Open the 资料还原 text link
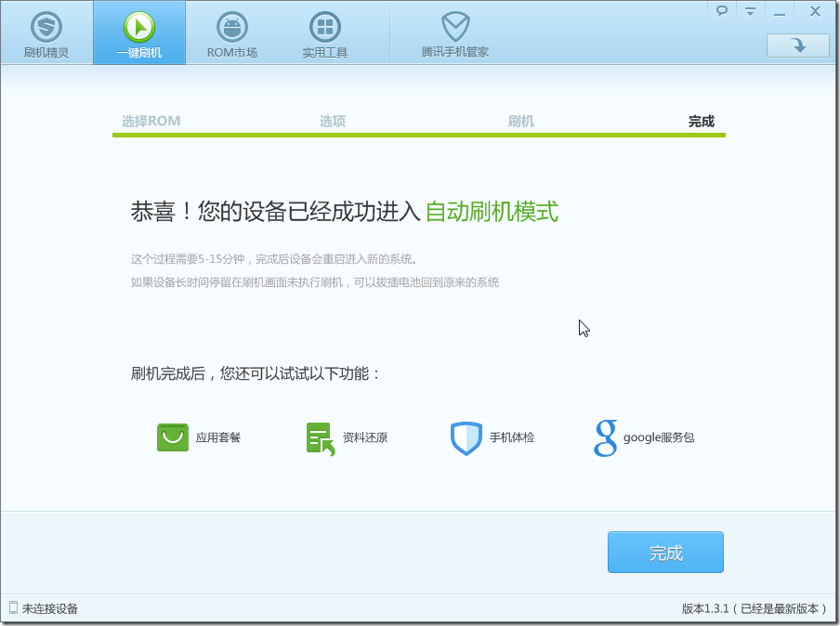Image resolution: width=840 pixels, height=626 pixels. point(365,437)
